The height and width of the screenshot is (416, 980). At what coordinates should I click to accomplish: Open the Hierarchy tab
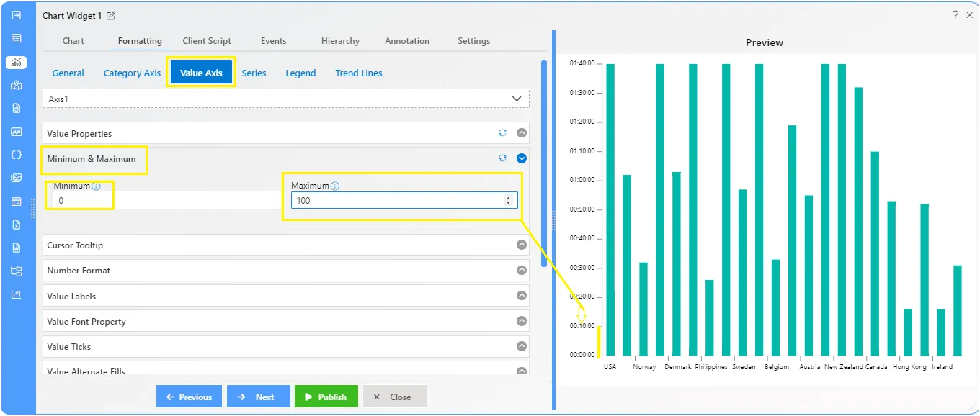(340, 41)
